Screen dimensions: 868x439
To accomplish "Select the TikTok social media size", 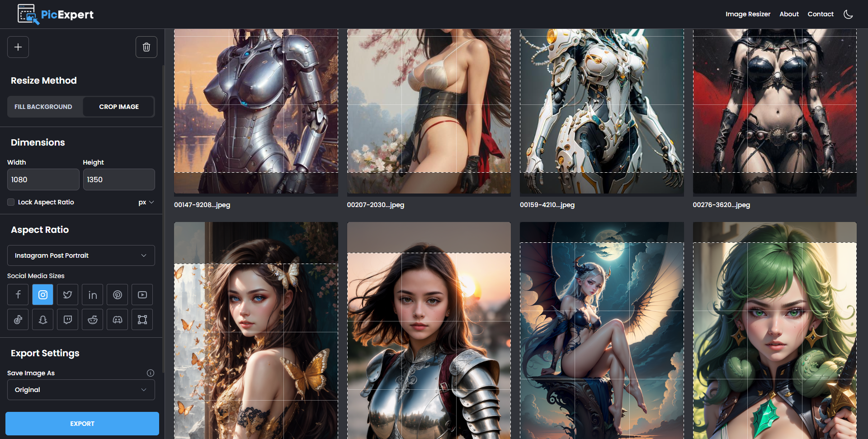I will click(x=18, y=320).
